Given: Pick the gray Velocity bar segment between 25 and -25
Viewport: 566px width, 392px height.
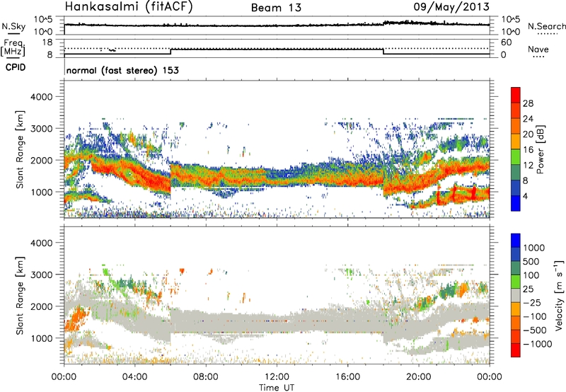Looking at the screenshot, I should coord(516,296).
